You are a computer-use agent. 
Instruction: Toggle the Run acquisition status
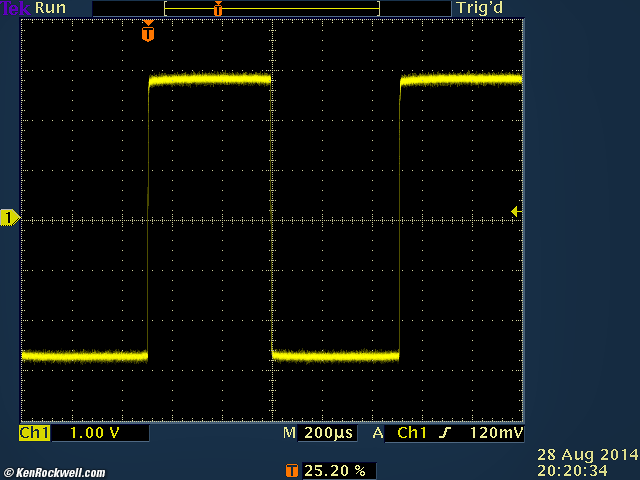(x=50, y=8)
